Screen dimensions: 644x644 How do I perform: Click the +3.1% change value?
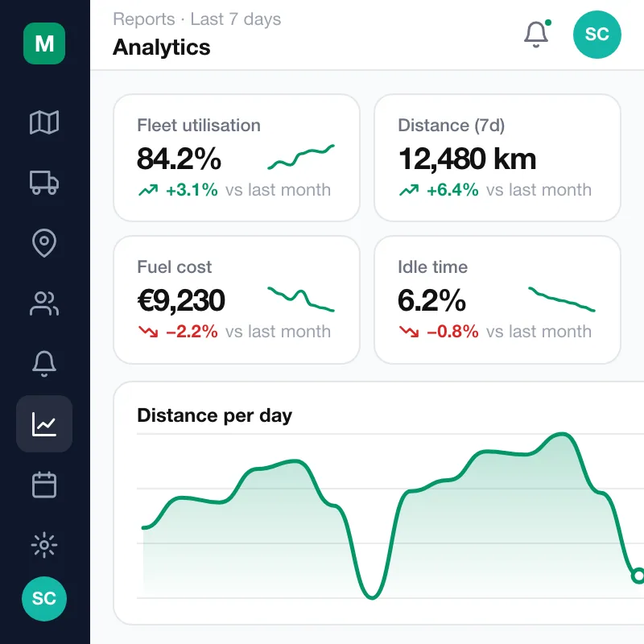coord(192,190)
